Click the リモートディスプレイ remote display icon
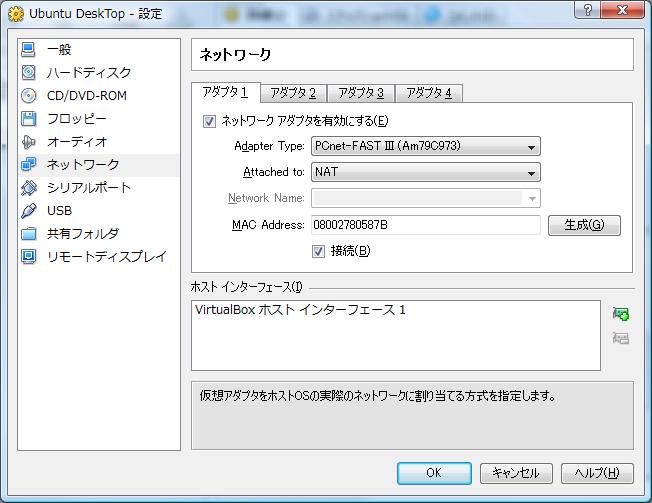Screen dimensions: 652x503 pyautogui.click(x=28, y=256)
